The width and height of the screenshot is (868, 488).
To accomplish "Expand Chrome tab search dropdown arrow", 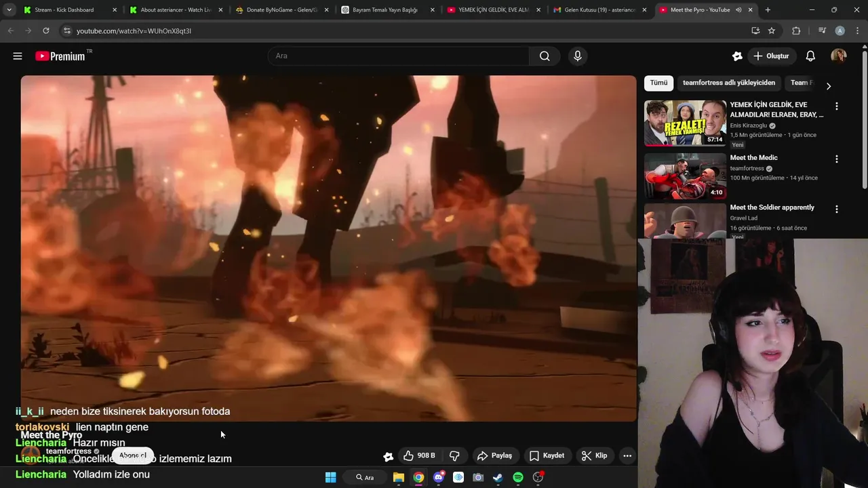I will tap(9, 10).
